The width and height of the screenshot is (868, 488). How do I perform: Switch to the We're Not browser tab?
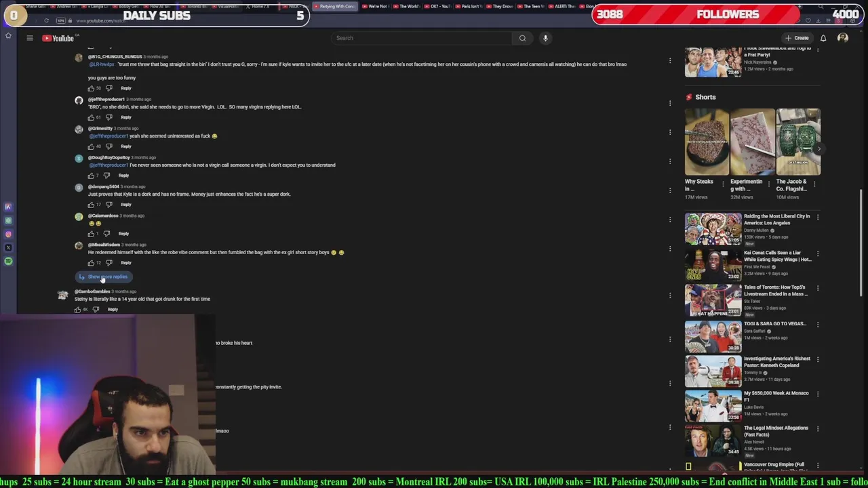(374, 6)
